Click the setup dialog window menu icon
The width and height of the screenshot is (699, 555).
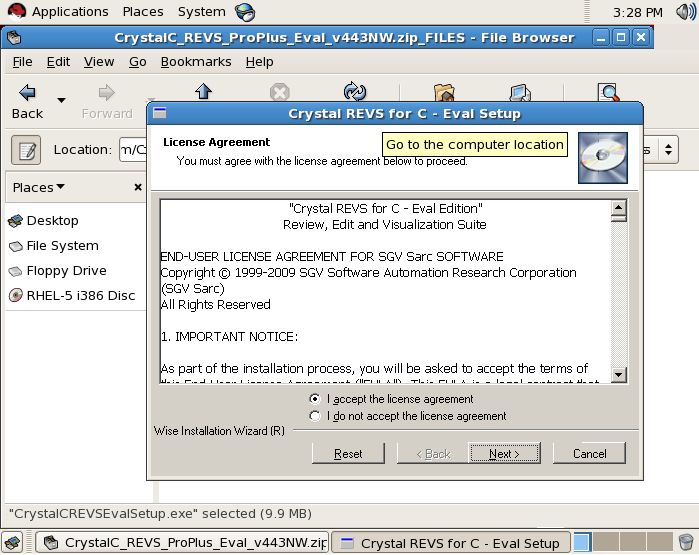click(x=160, y=113)
